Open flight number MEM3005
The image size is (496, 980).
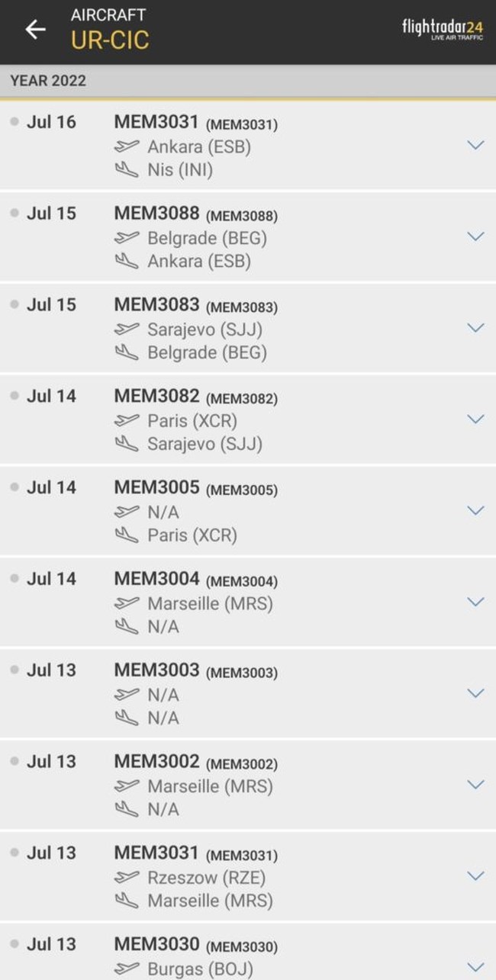coord(156,488)
